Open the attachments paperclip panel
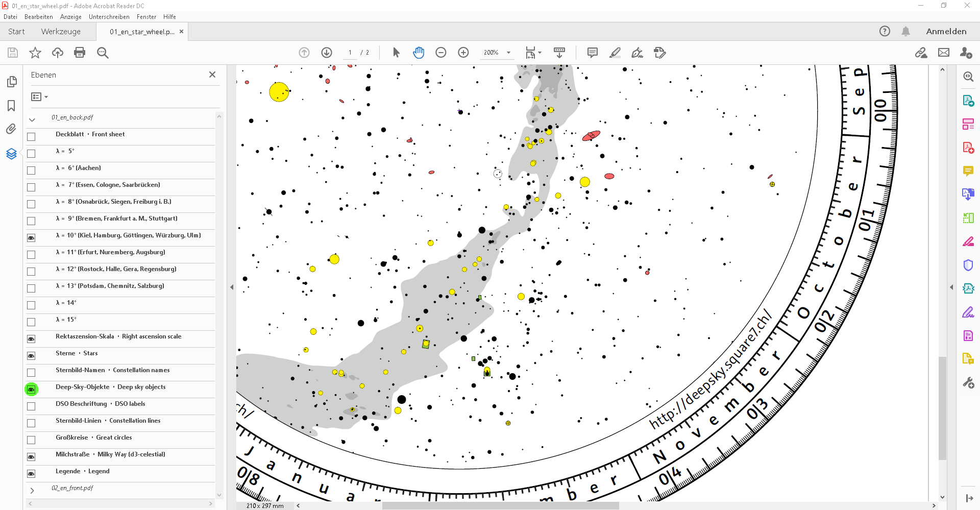The image size is (980, 510). click(11, 129)
